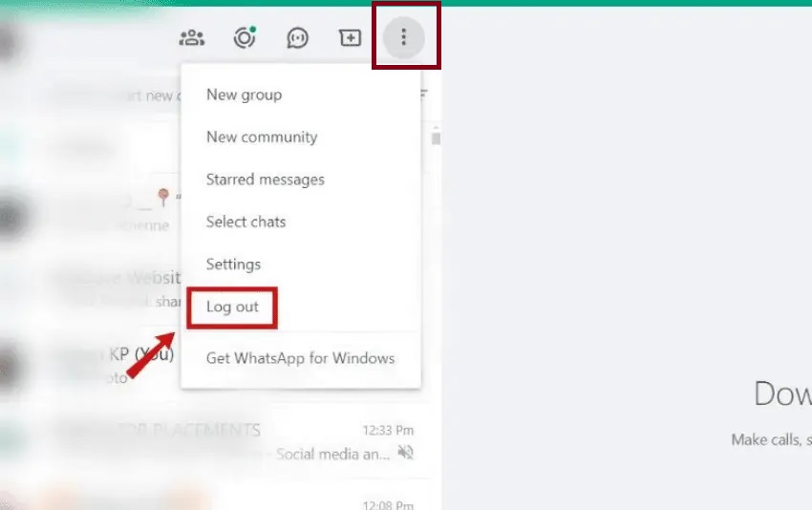Viewport: 812px width, 510px height.
Task: Click the muted speaker icon in chat row
Action: pos(405,453)
